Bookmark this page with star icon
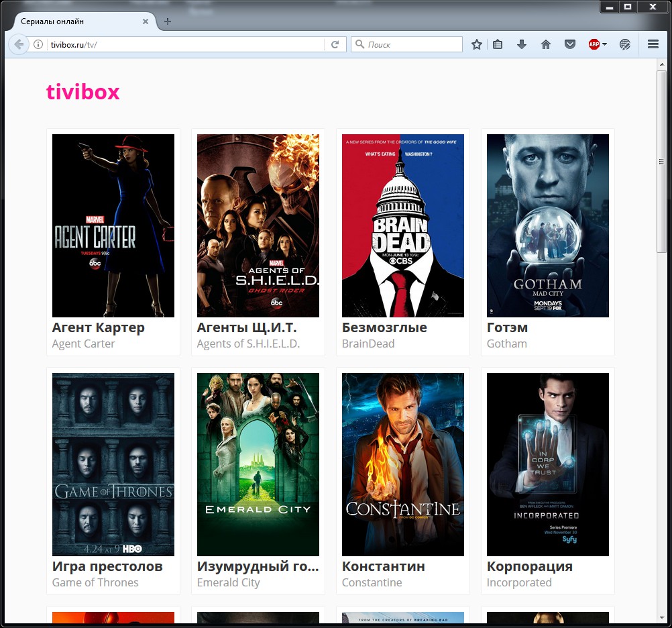Screen dimensions: 672x628 pos(477,44)
